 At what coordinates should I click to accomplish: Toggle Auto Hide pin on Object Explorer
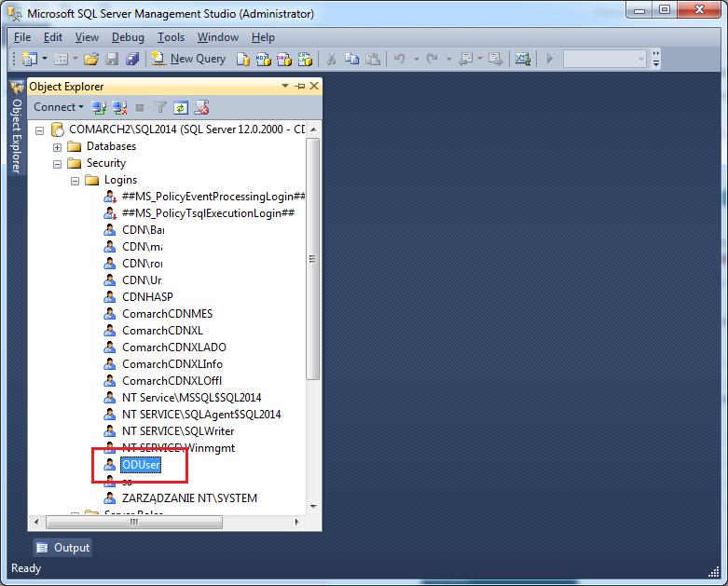coord(300,86)
